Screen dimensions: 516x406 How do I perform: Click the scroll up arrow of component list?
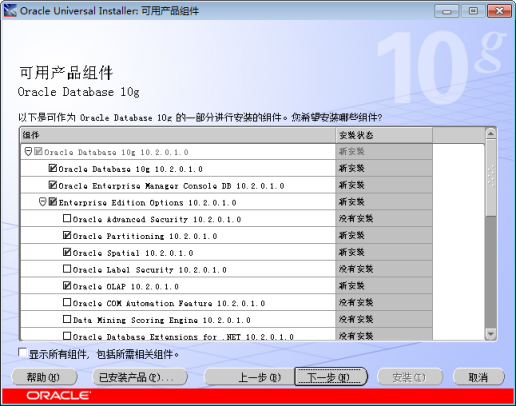pos(491,134)
